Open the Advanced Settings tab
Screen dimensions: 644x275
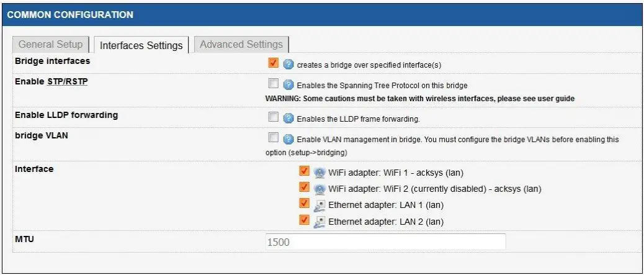click(241, 45)
